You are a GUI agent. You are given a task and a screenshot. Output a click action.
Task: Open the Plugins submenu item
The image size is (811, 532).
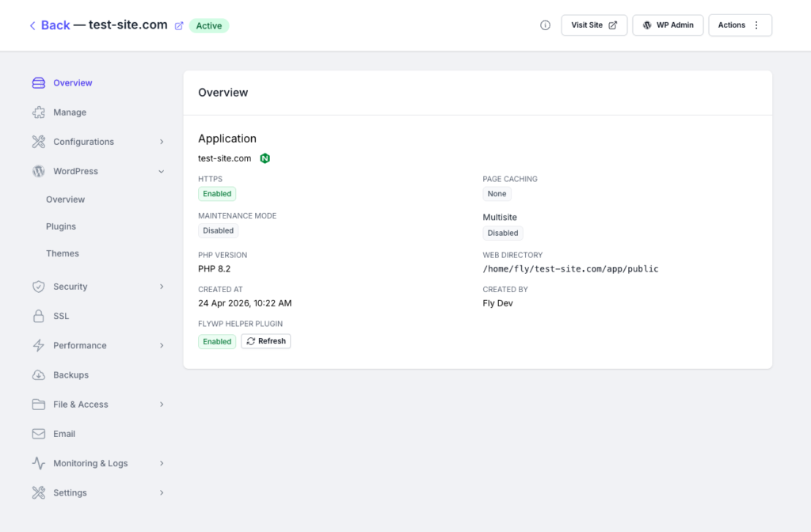61,226
